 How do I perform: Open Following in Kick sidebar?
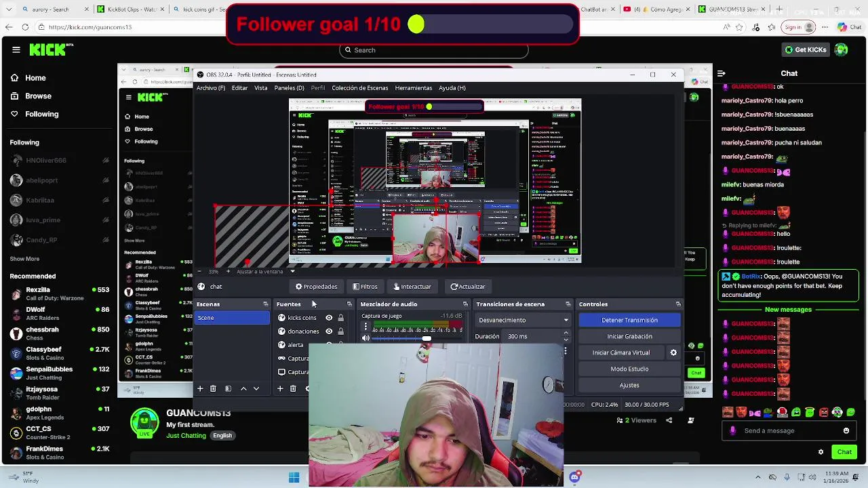(34, 115)
